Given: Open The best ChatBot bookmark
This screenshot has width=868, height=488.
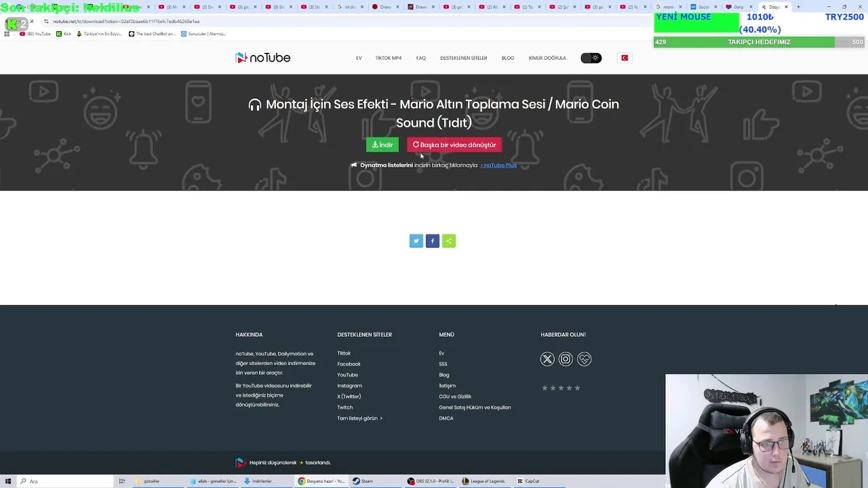Looking at the screenshot, I should click(x=152, y=34).
